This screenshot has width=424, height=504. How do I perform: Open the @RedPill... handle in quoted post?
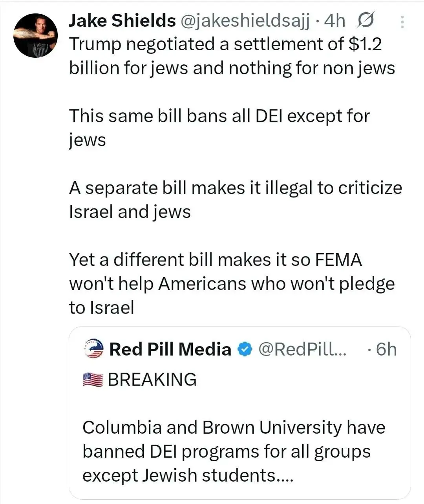tap(302, 349)
